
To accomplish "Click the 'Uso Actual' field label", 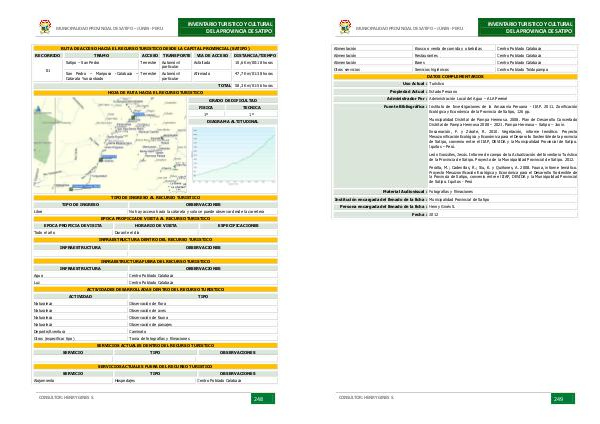I will coord(410,82).
